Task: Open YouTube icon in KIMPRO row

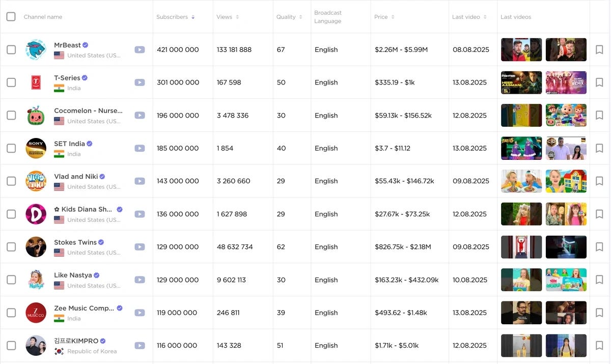Action: pos(140,346)
